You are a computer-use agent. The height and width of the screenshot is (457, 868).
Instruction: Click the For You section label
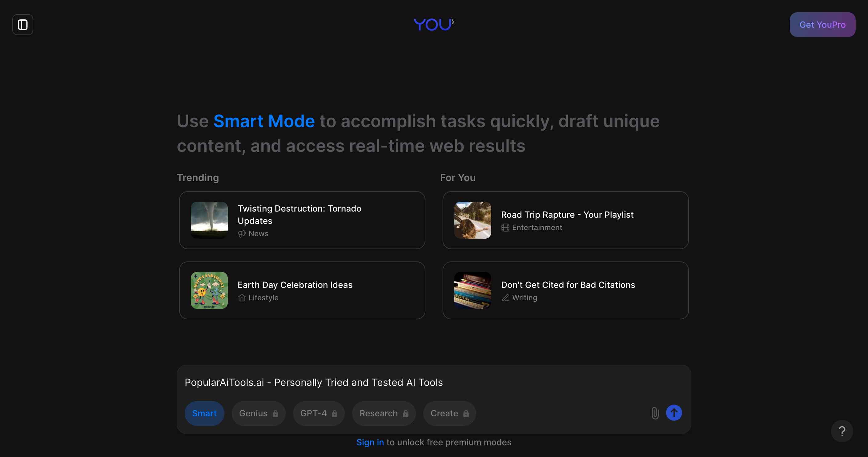coord(458,178)
